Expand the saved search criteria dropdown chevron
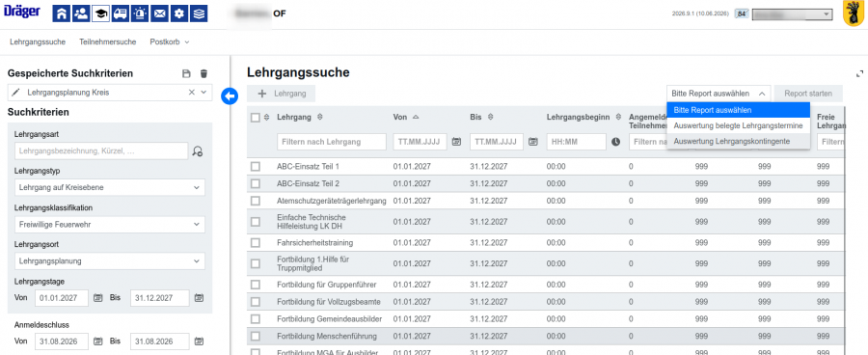Screen dimensions: 868x355 tap(203, 93)
